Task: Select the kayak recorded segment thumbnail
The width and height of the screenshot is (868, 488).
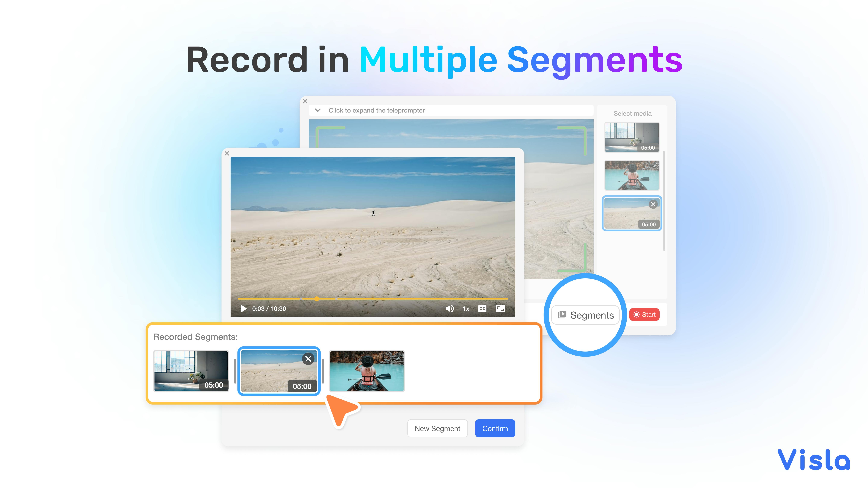Action: point(367,371)
